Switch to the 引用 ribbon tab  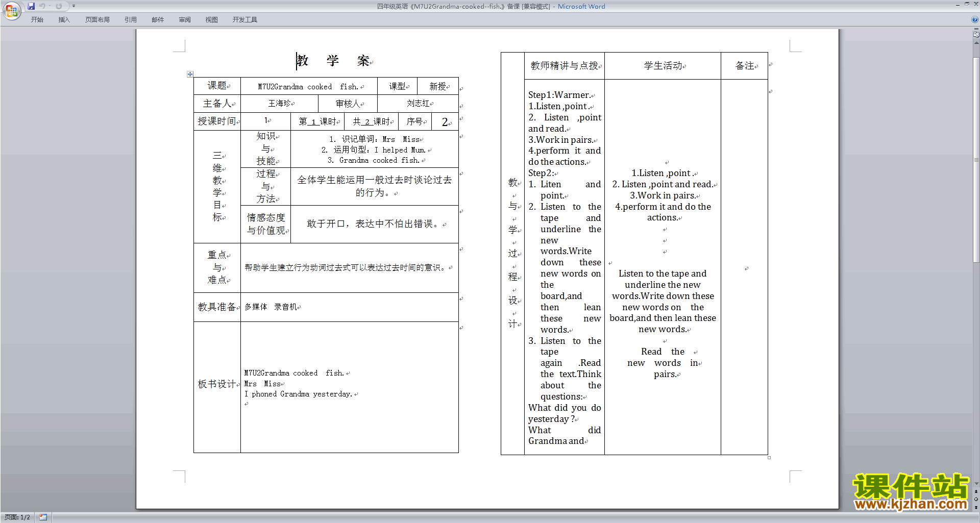click(131, 20)
